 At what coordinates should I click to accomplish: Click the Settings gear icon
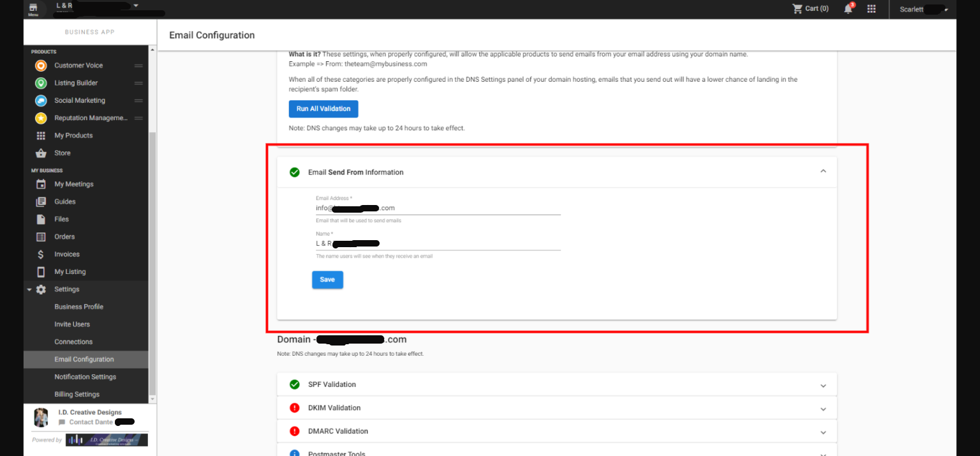click(41, 289)
